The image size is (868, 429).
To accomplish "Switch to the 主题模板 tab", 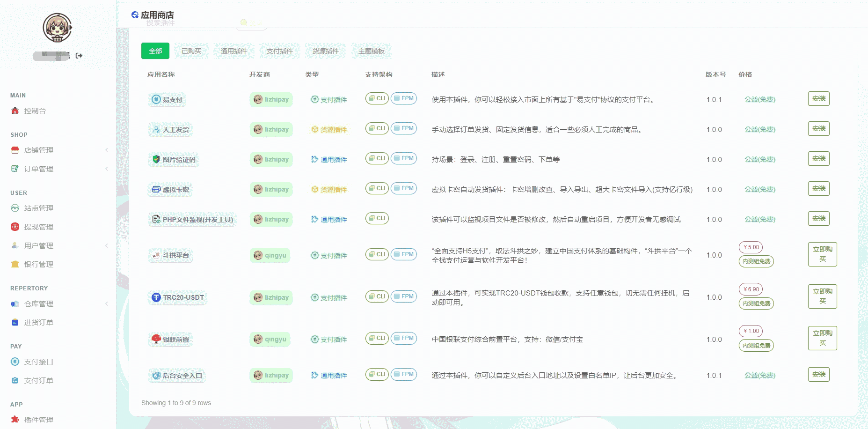I will coord(371,51).
